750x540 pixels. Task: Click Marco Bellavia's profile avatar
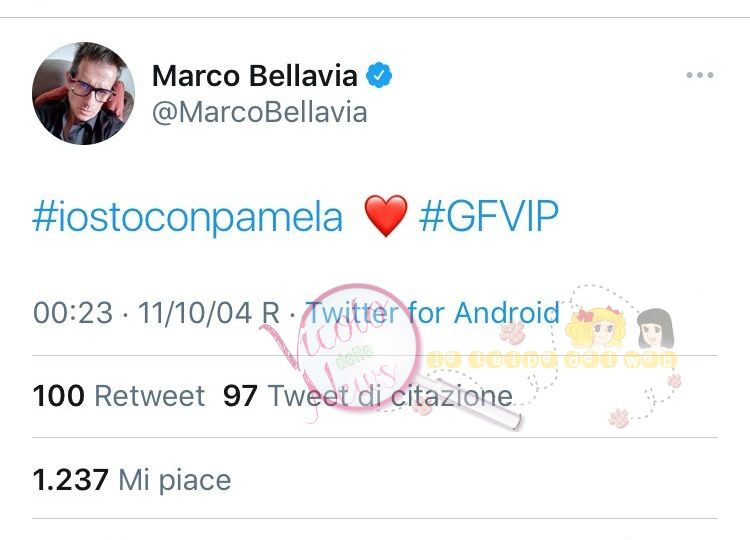click(83, 93)
